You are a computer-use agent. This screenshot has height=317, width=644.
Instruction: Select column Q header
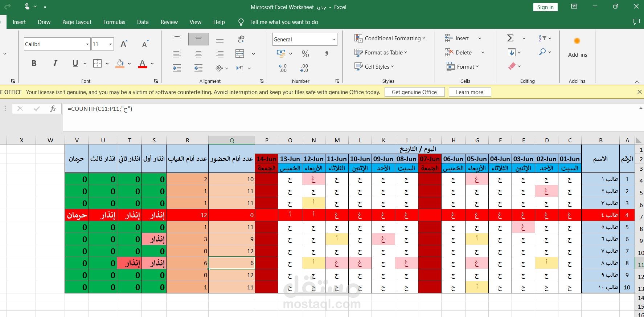pos(231,140)
